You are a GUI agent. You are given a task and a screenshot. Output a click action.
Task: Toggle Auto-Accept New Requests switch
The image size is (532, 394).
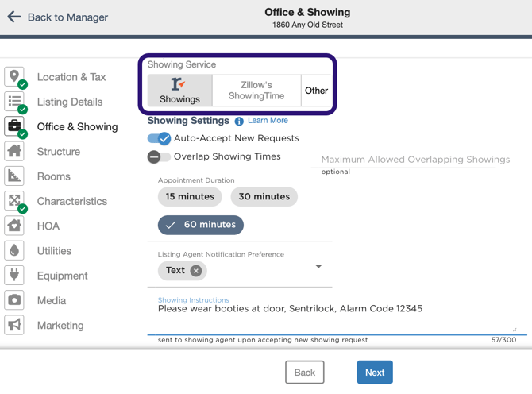click(159, 138)
